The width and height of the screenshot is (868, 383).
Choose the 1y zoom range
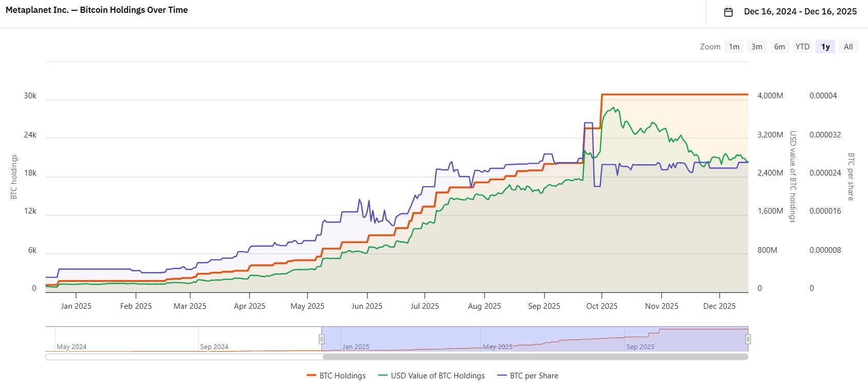[825, 47]
